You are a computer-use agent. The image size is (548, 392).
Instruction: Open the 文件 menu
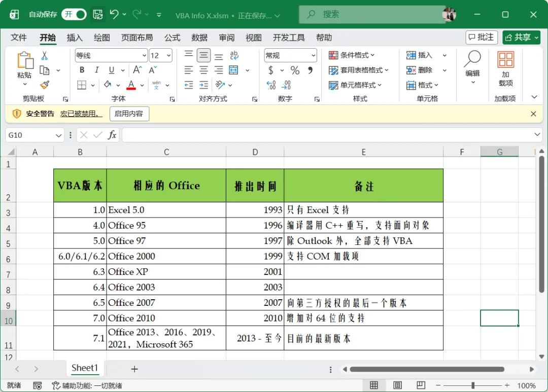coord(19,38)
